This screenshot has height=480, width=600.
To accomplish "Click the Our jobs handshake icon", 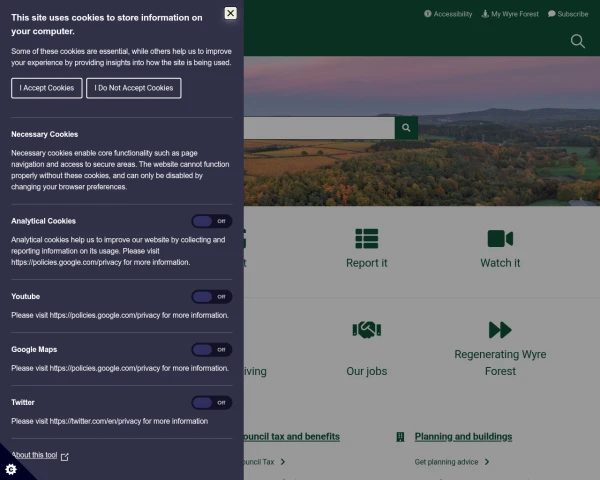I will (x=367, y=330).
